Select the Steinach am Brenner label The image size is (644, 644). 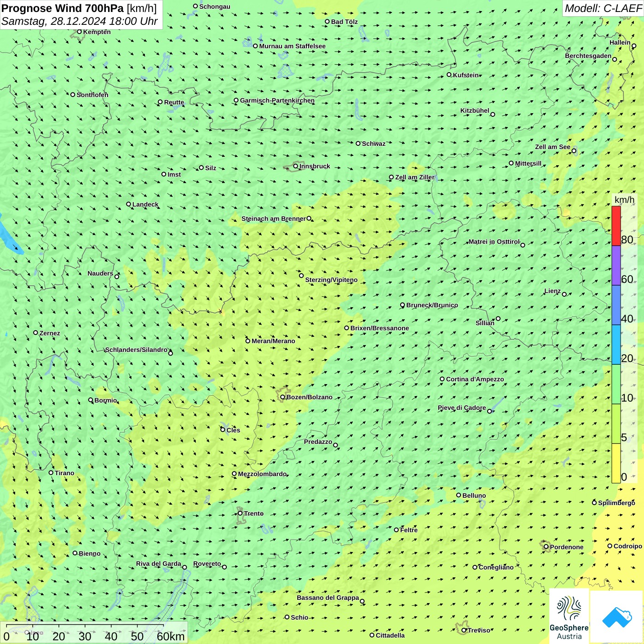click(x=273, y=218)
